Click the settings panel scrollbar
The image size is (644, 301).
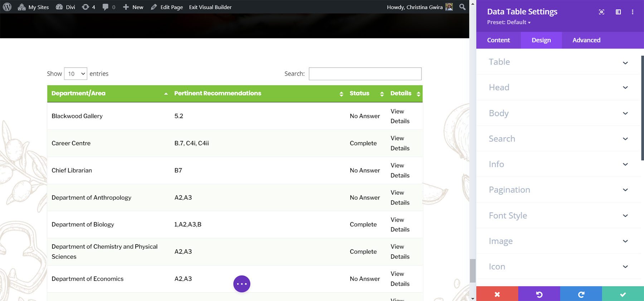[x=642, y=108]
